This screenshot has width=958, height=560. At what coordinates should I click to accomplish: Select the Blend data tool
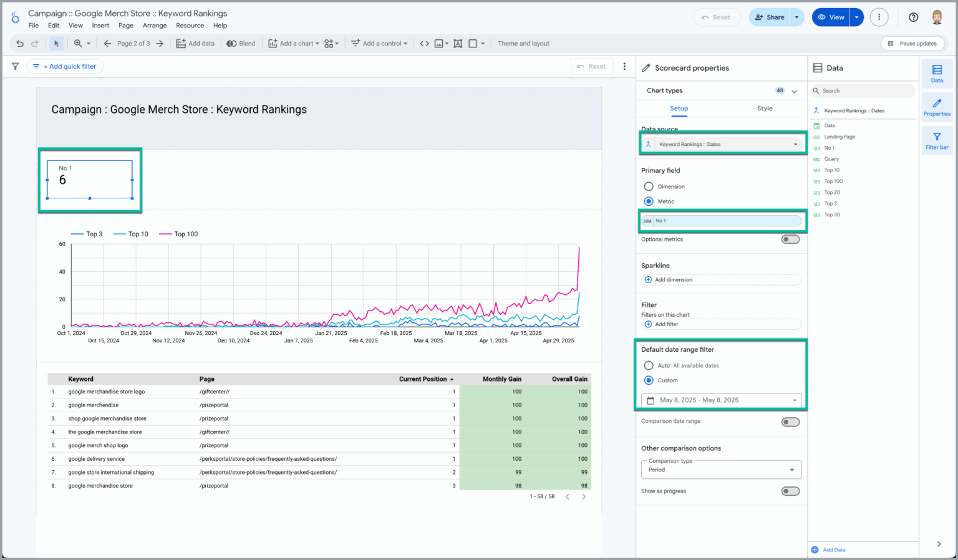pos(241,43)
